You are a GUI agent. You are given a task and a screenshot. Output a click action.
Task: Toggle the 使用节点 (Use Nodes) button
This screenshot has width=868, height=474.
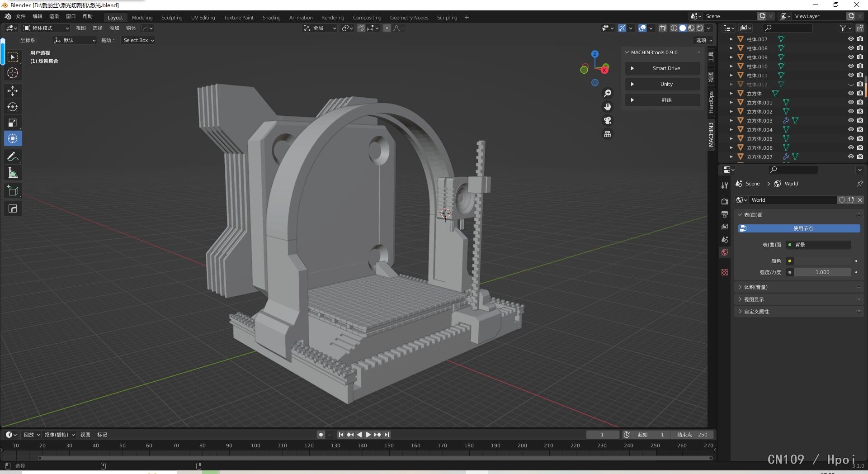click(799, 228)
